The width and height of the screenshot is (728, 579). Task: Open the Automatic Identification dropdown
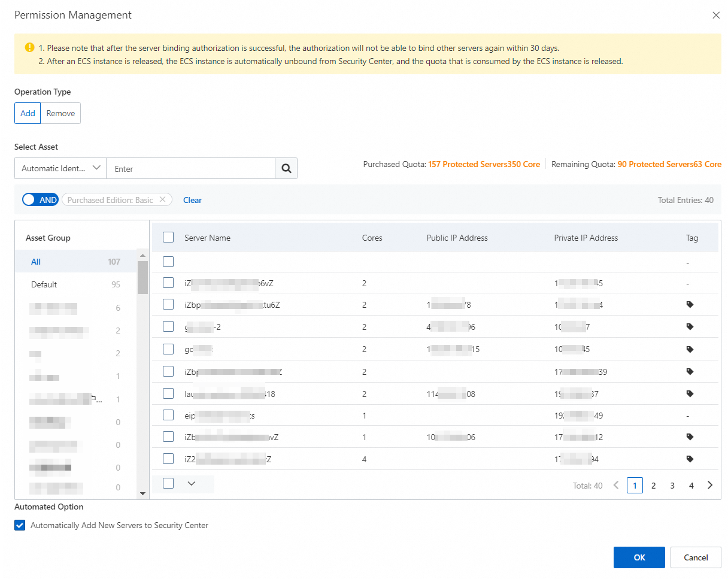pos(60,169)
